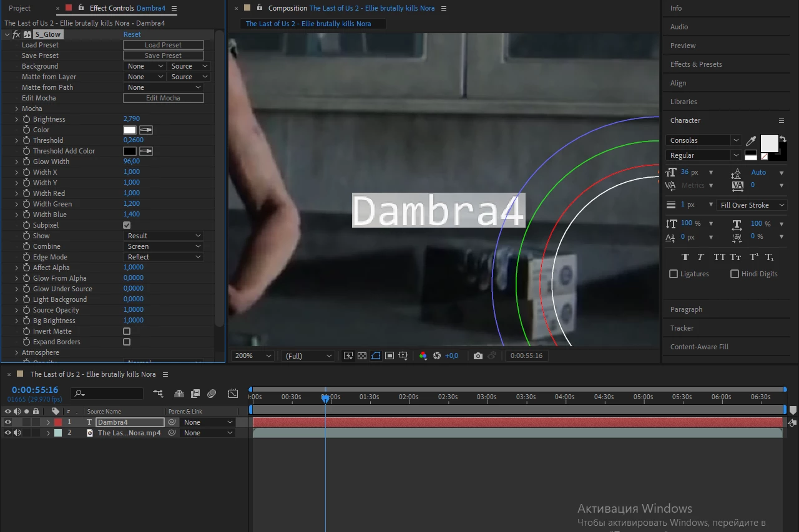Screen dimensions: 799x532
Task: Enable Frame Blending for all layers
Action: pos(195,394)
